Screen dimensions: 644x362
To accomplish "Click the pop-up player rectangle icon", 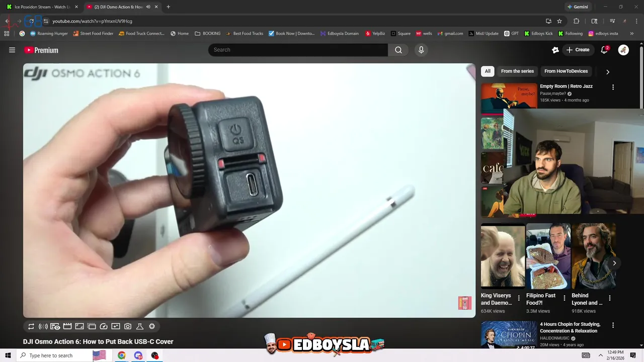I will pos(79,326).
